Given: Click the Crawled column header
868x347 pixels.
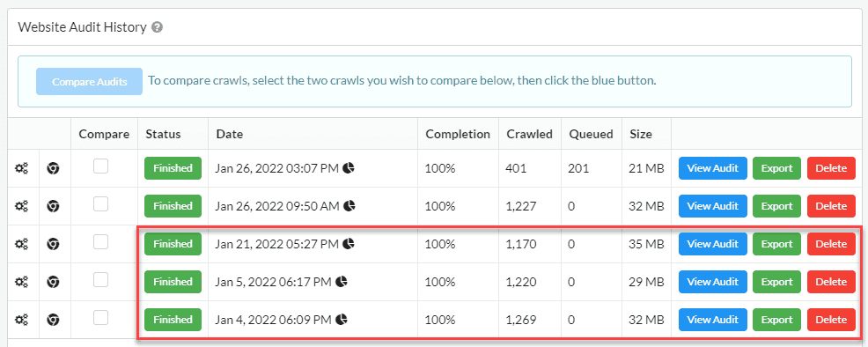Looking at the screenshot, I should [529, 134].
